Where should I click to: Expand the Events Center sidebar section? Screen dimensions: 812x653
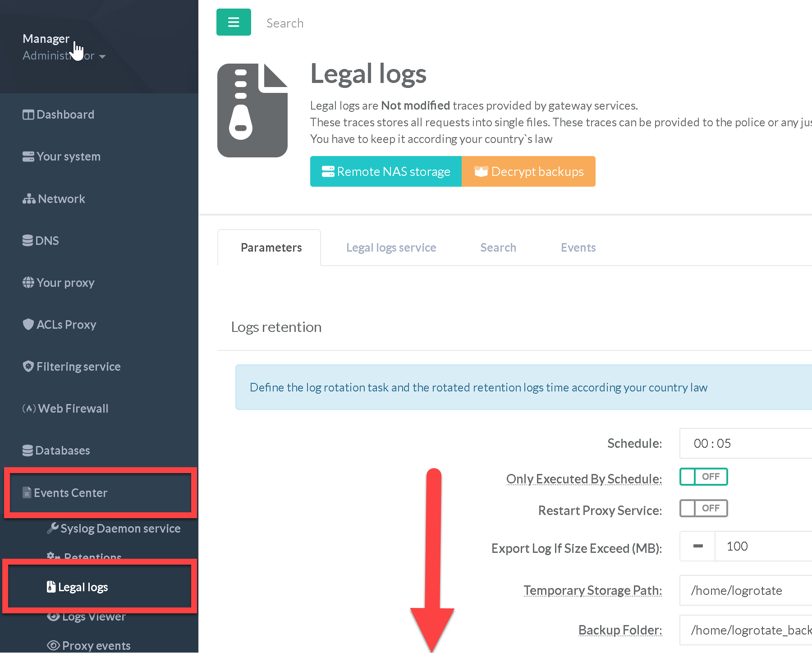(70, 493)
